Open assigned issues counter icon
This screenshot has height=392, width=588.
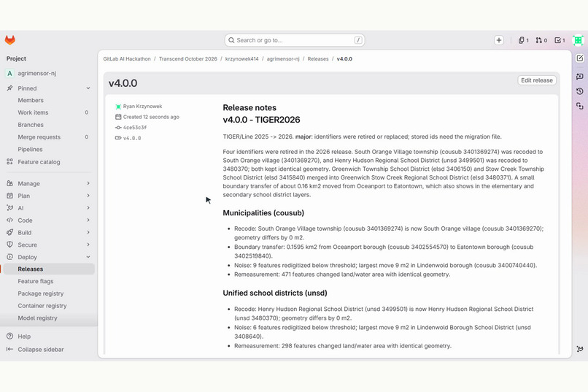tap(524, 40)
